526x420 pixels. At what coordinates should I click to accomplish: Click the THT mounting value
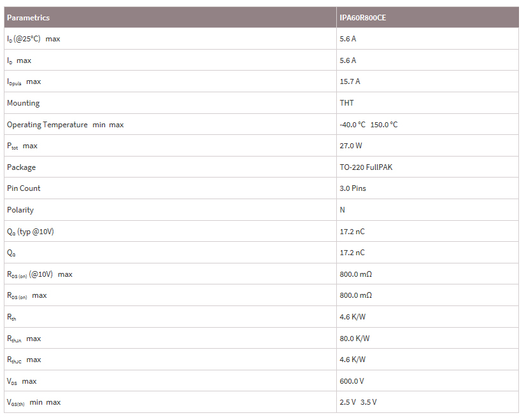coord(347,103)
